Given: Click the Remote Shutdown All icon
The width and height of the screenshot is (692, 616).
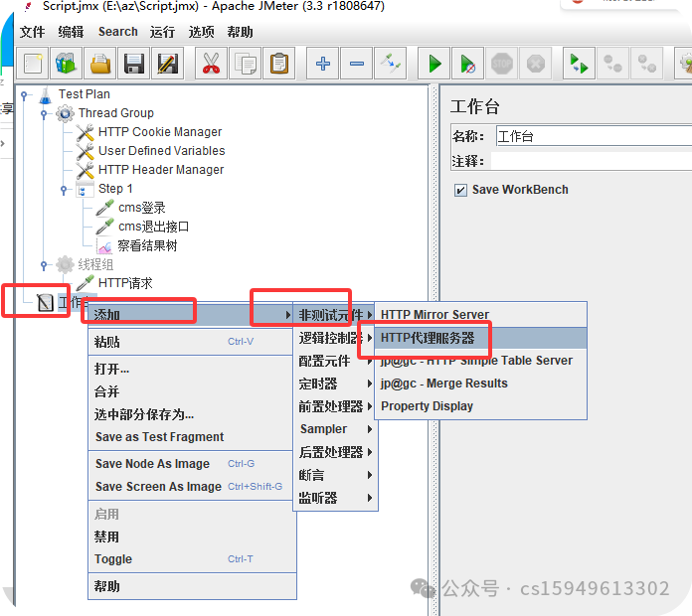Looking at the screenshot, I should (646, 64).
